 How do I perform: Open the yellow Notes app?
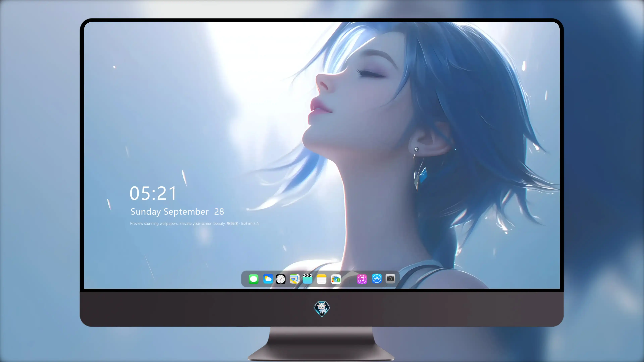tap(321, 279)
